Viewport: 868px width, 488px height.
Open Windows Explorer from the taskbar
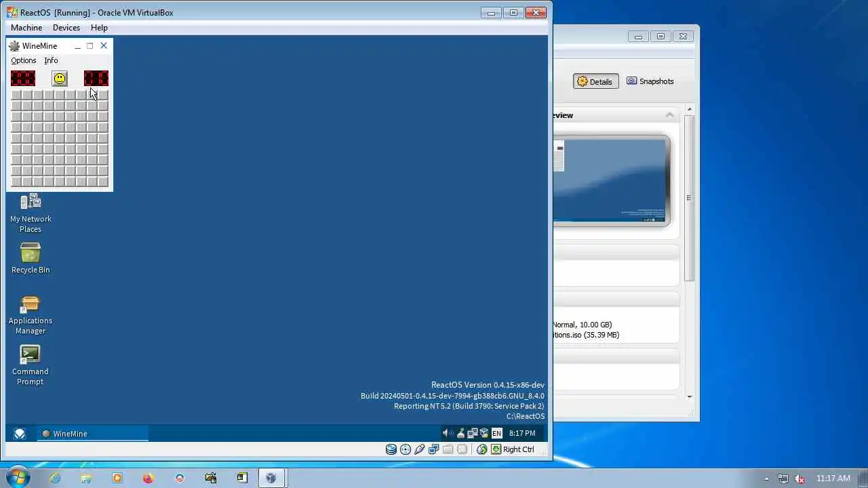click(86, 478)
